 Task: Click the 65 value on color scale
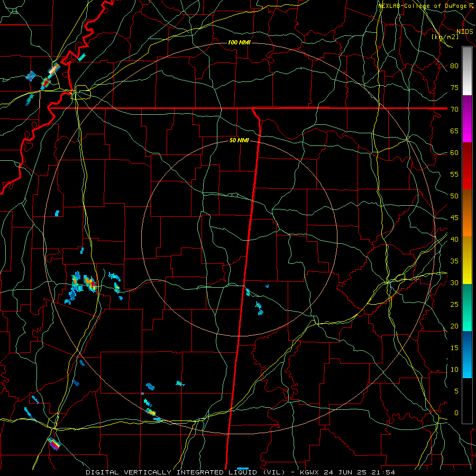pos(454,131)
